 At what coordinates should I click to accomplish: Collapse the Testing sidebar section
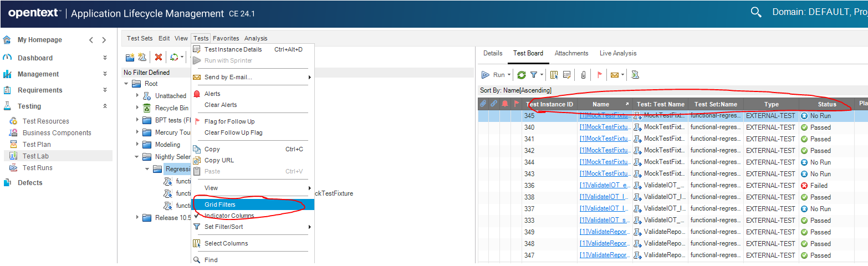pos(105,106)
